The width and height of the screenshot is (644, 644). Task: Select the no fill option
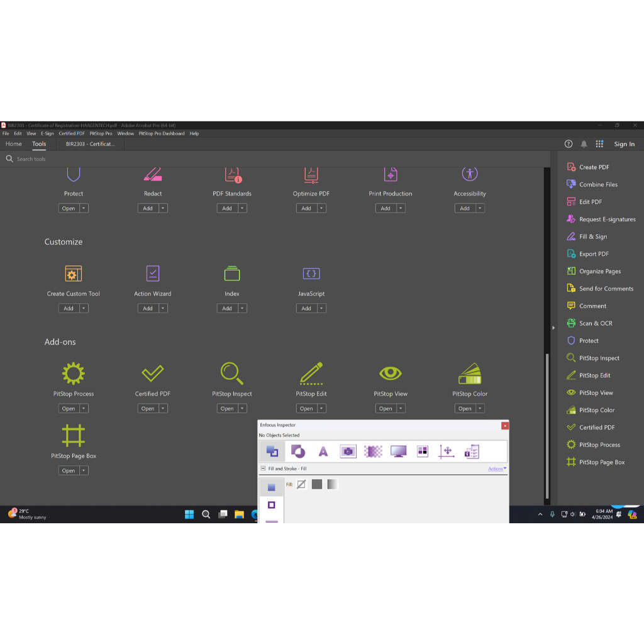(301, 484)
